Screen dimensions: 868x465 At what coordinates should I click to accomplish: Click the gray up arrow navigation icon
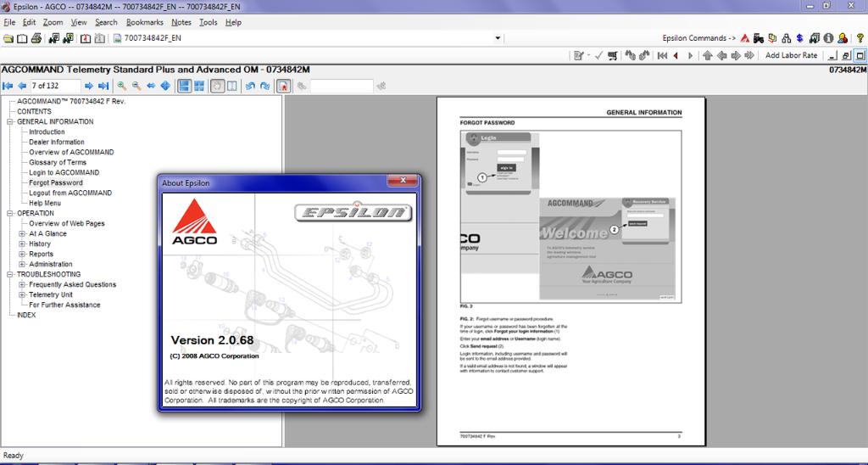[708, 55]
